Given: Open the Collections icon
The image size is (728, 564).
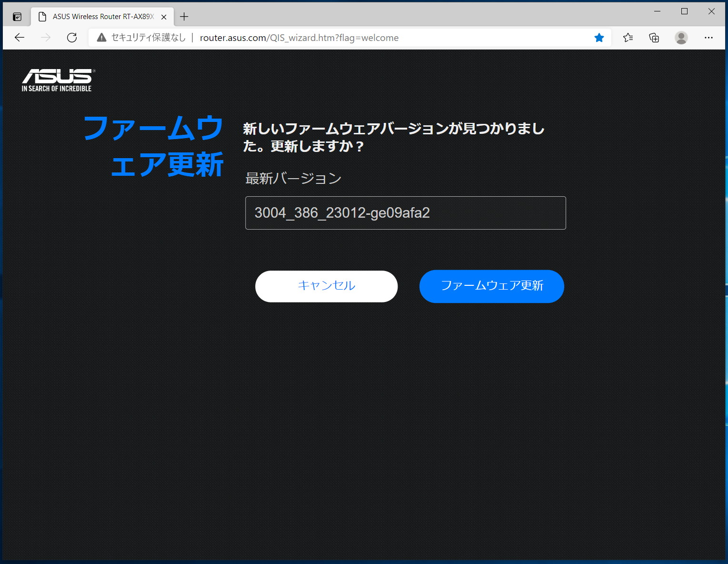Looking at the screenshot, I should (654, 38).
